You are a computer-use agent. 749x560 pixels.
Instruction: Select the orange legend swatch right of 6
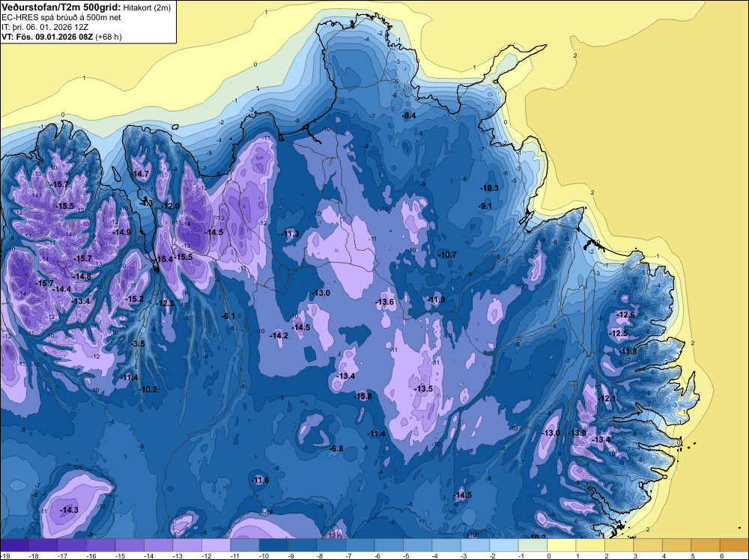(x=734, y=545)
